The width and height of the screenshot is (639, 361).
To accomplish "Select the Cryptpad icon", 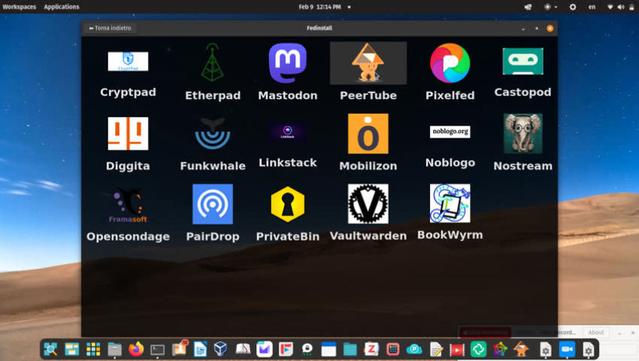I will pos(128,61).
